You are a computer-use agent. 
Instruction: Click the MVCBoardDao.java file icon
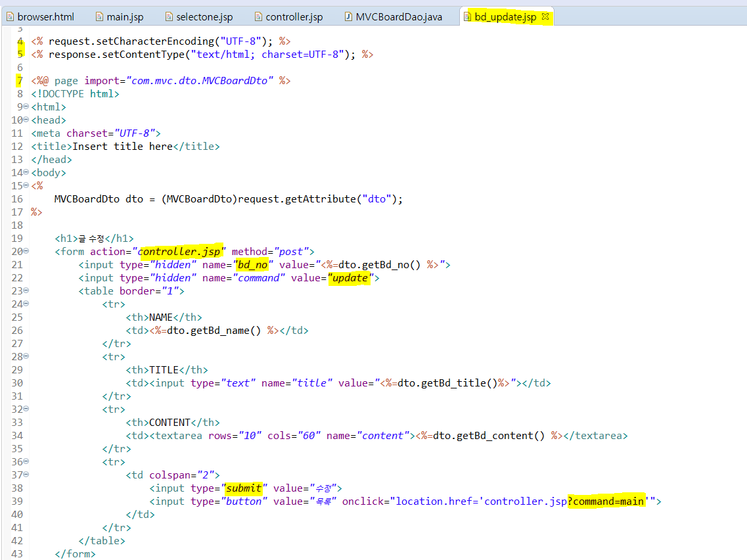click(349, 16)
